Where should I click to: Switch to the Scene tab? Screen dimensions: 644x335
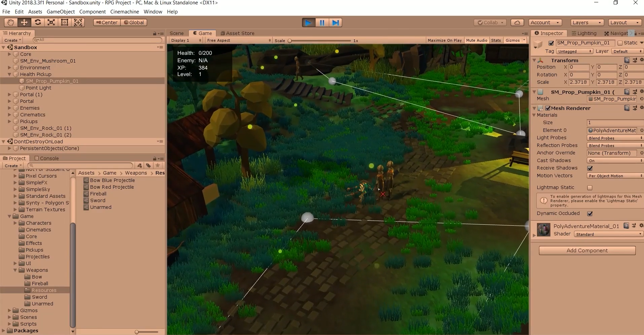coord(177,33)
